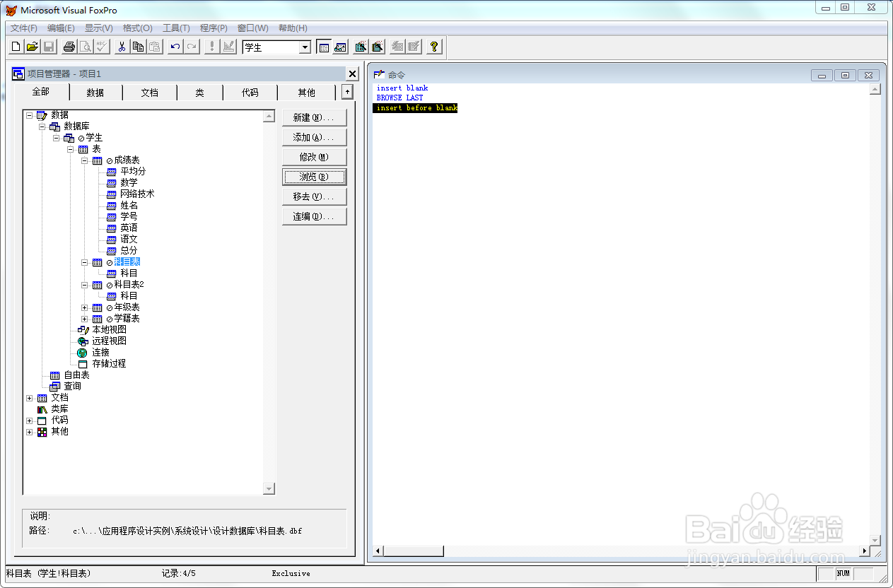Click the Redo arrow icon
The width and height of the screenshot is (893, 588).
tap(192, 47)
